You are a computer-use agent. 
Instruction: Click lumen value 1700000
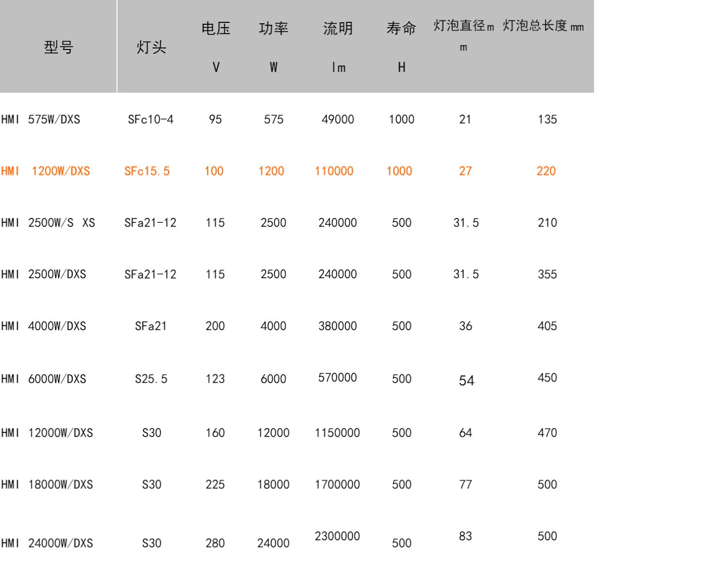337,484
